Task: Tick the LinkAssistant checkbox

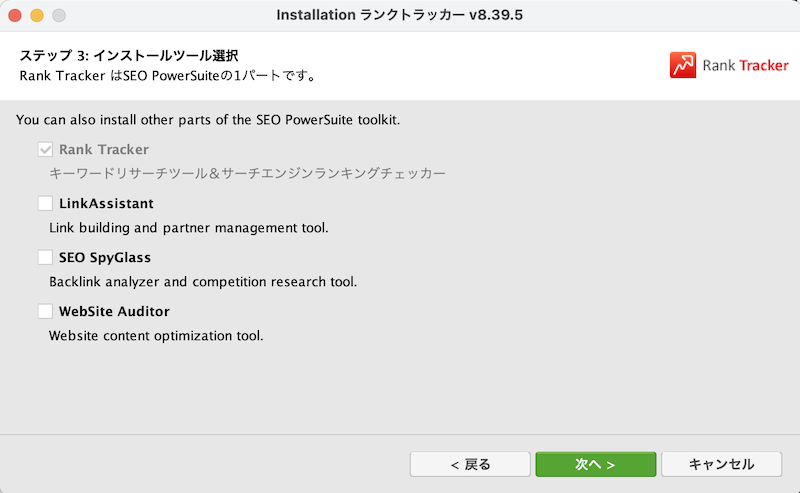Action: pyautogui.click(x=45, y=203)
